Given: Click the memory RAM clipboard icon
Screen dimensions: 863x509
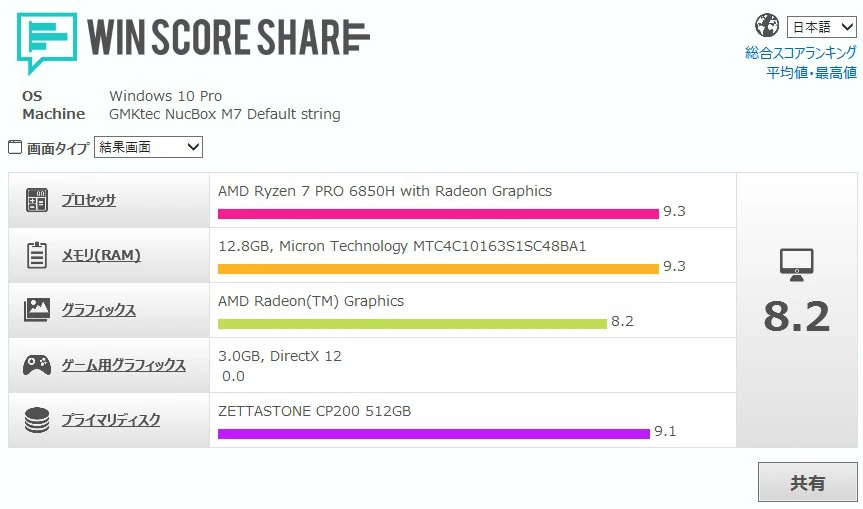Looking at the screenshot, I should pos(37,256).
